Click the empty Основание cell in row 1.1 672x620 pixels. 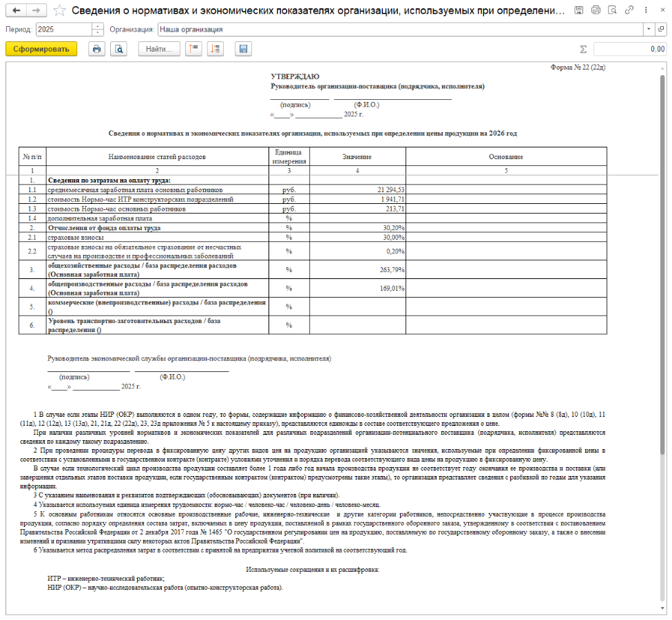tap(506, 190)
